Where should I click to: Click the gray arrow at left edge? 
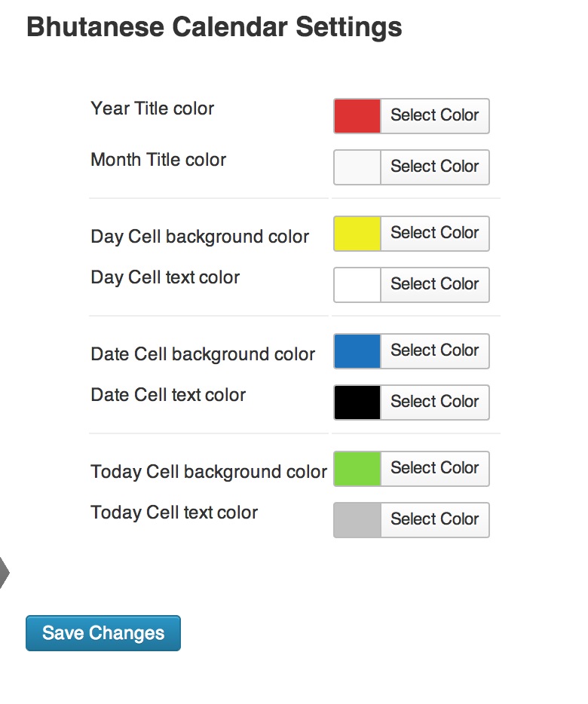point(4,574)
